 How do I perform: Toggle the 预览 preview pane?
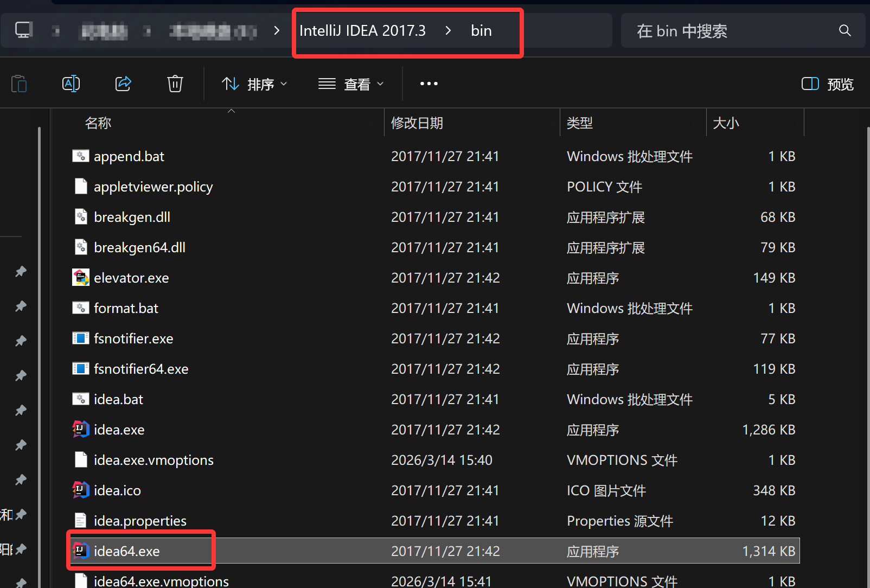click(828, 84)
